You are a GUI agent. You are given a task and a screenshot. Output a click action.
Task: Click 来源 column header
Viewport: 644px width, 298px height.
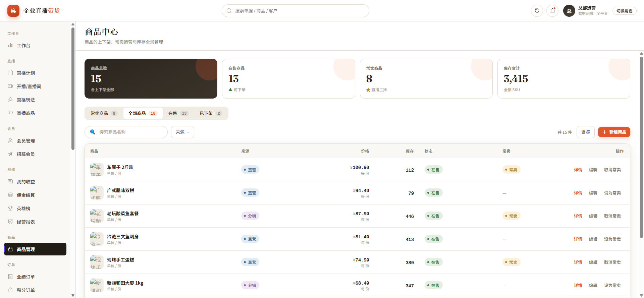point(245,151)
